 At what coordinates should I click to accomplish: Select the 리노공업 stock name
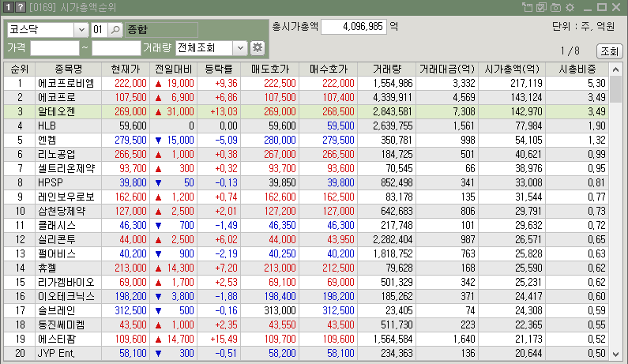click(57, 155)
